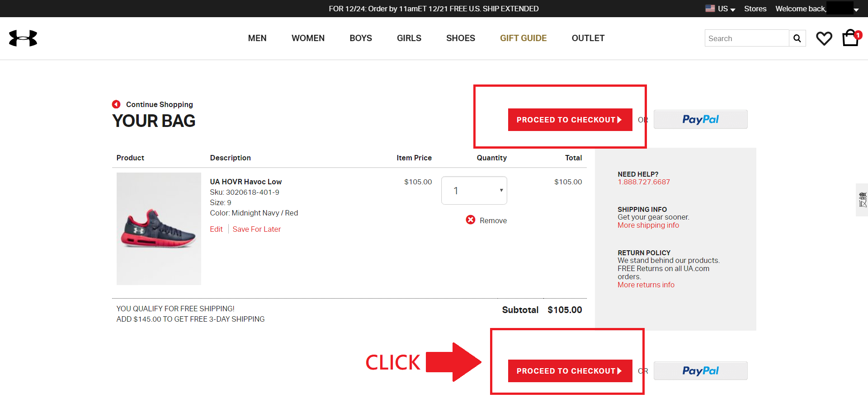Click the US flag icon
Screen dimensions: 868x398
(710, 9)
